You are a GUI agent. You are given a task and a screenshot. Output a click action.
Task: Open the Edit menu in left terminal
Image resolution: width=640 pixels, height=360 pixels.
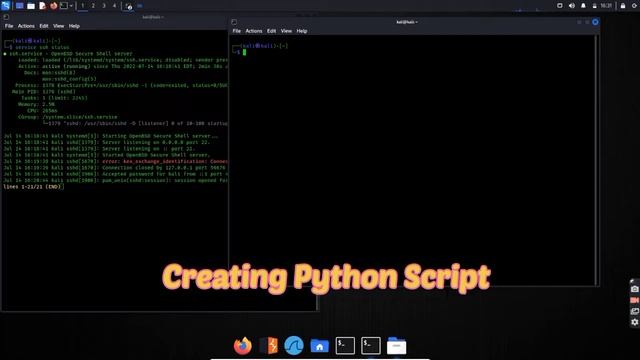pos(44,26)
